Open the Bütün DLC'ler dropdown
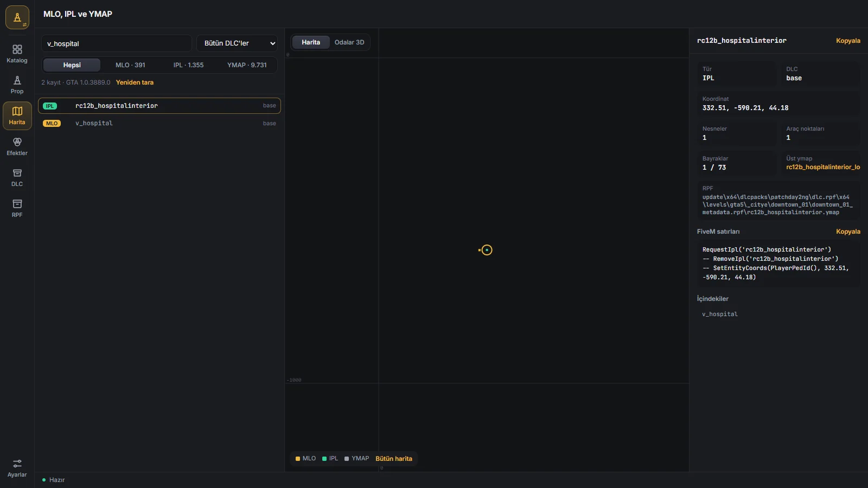Image resolution: width=868 pixels, height=488 pixels. click(x=237, y=43)
